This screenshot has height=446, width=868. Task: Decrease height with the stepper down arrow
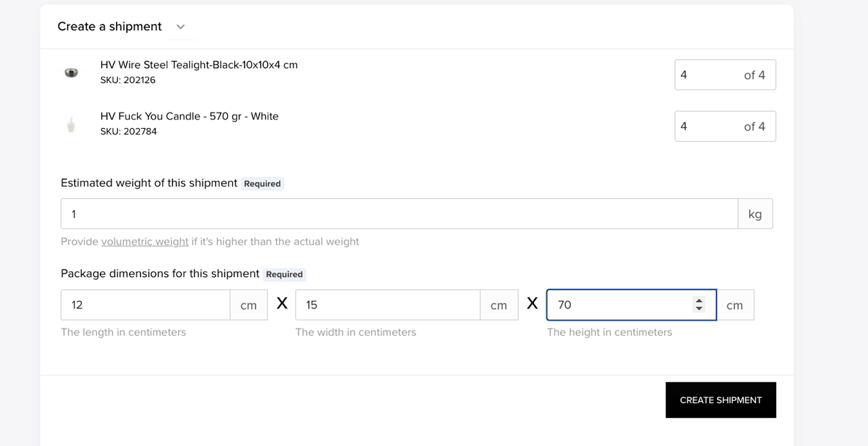click(699, 309)
